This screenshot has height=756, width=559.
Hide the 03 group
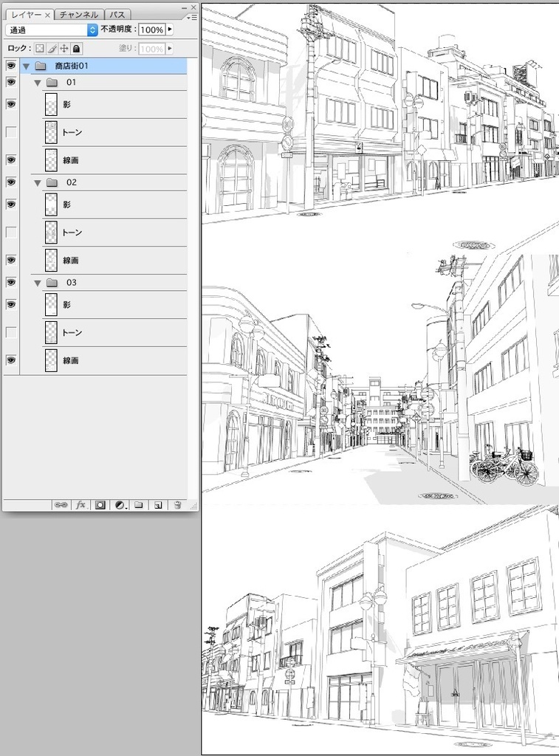pyautogui.click(x=11, y=283)
